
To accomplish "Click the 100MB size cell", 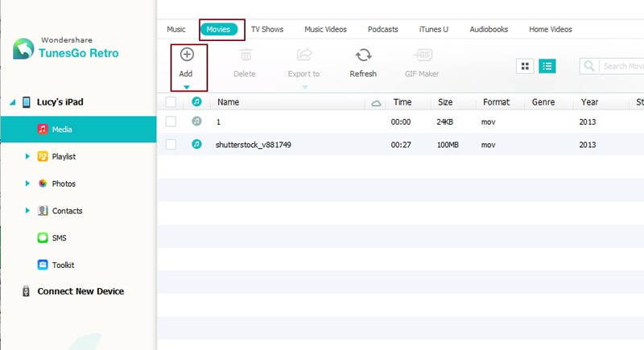I will 448,145.
